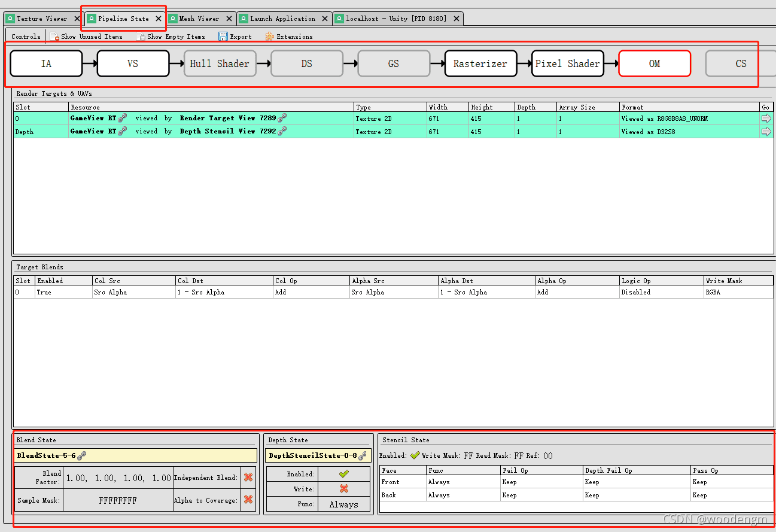Close the Mesh Viewer tab
Viewport: 776px width, 532px height.
click(230, 19)
